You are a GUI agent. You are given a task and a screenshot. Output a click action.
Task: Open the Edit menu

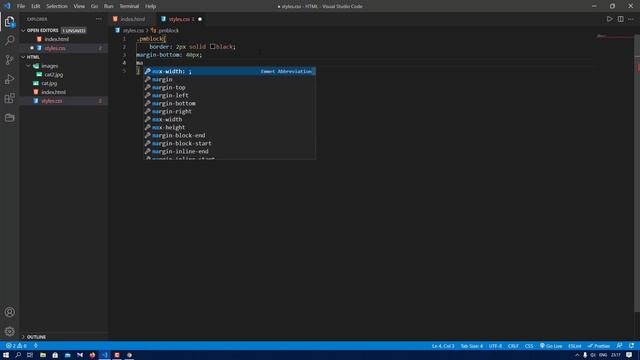36,6
